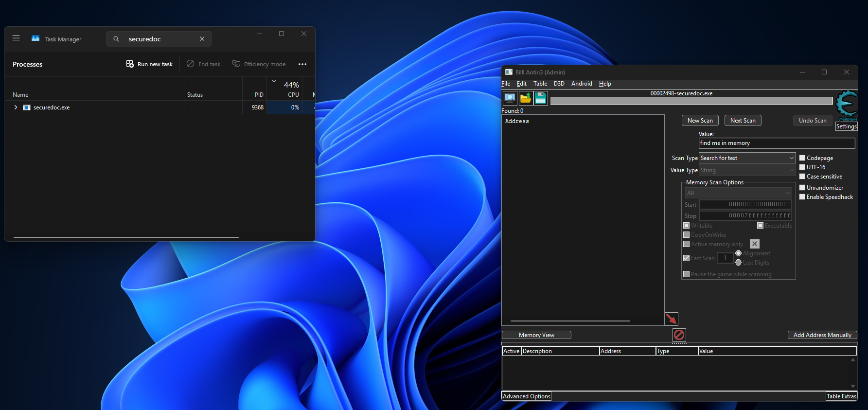Viewport: 868px width, 410px height.
Task: Open the Task Manager hamburger navigation menu
Action: [16, 38]
